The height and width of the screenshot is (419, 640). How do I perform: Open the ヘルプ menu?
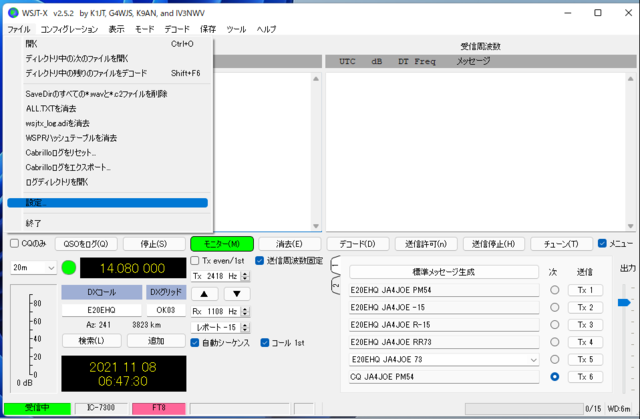coord(267,29)
